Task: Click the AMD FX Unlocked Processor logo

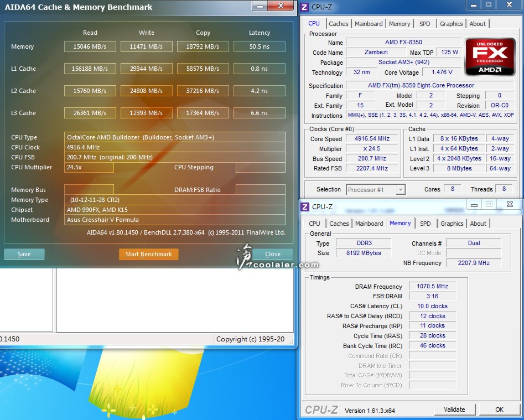Action: point(490,56)
